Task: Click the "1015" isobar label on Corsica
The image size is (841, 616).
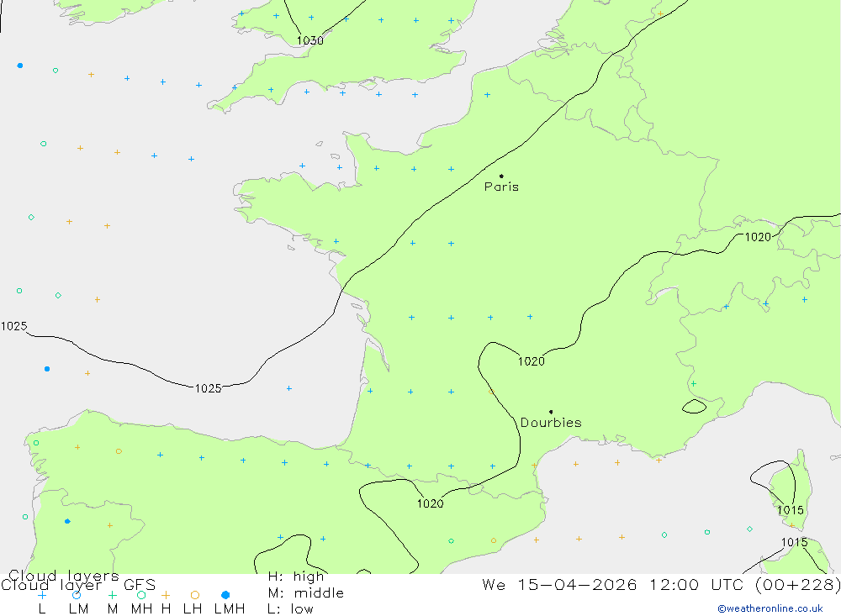Action: [791, 510]
